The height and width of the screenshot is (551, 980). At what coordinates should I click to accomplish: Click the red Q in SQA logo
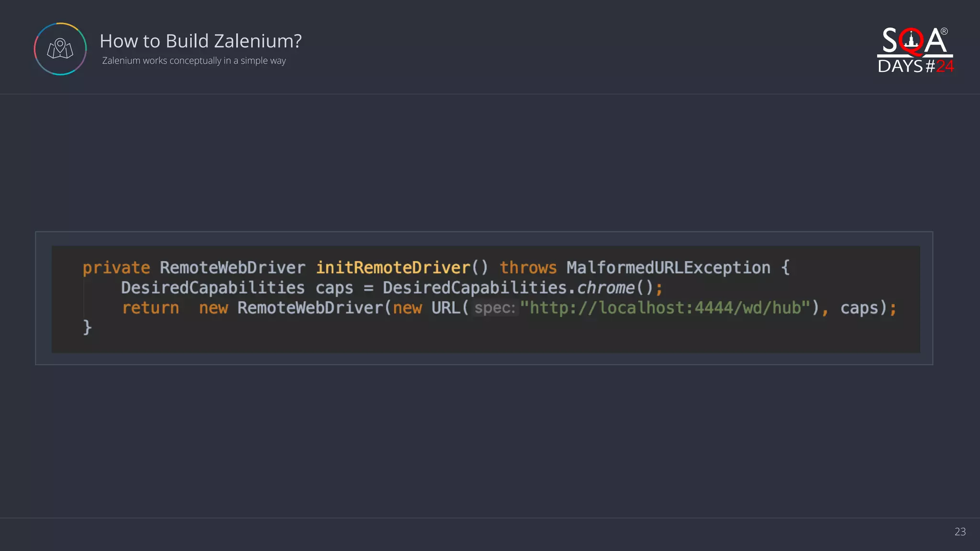coord(911,42)
